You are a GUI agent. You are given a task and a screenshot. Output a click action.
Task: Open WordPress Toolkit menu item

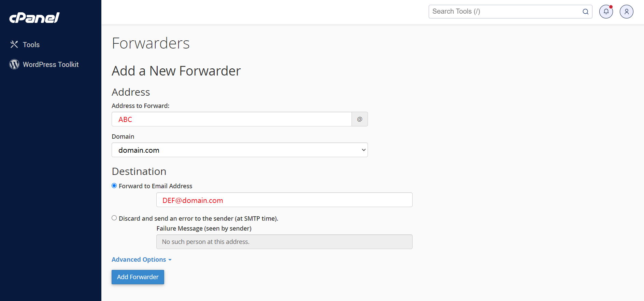tap(51, 65)
